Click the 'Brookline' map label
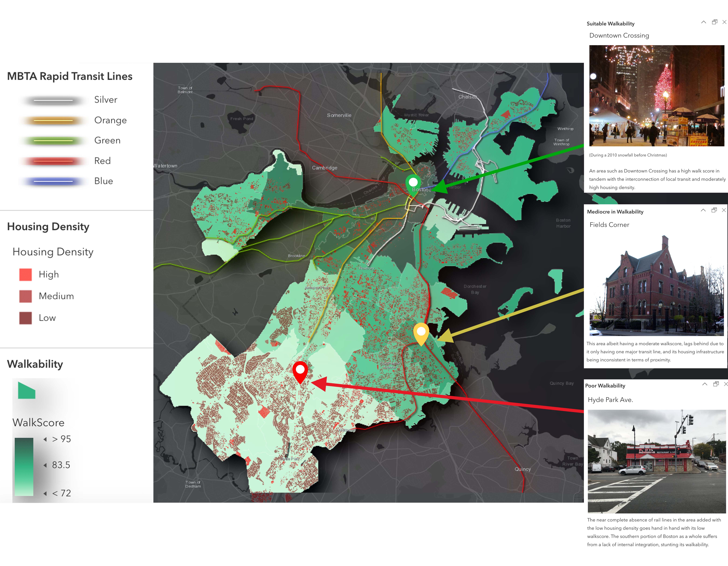Image resolution: width=728 pixels, height=566 pixels. 296,256
